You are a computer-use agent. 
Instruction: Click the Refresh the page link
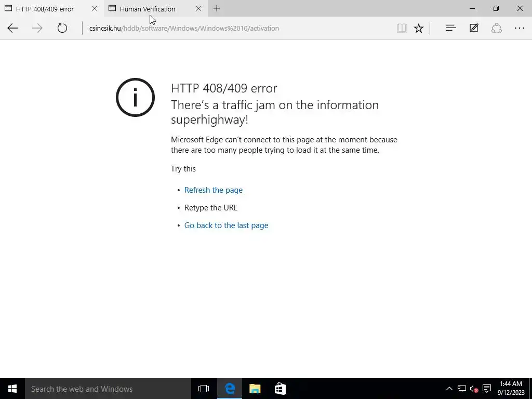click(x=214, y=190)
